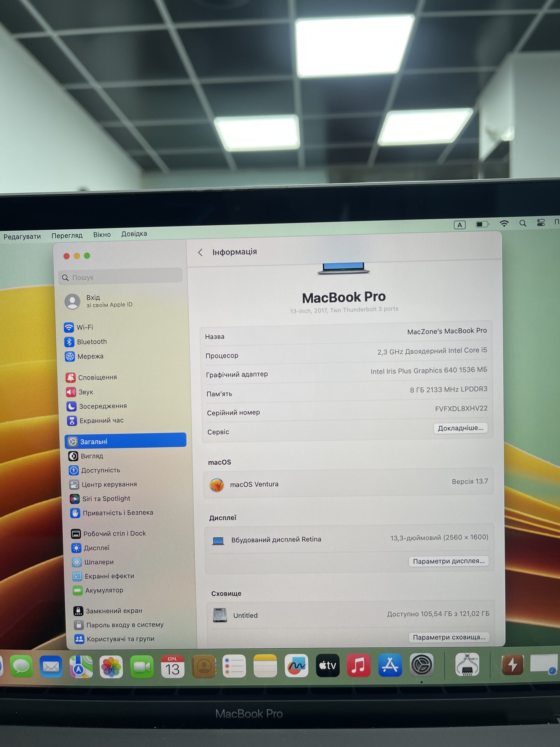This screenshot has width=560, height=747.
Task: Open Control Center in menu bar
Action: pos(541,223)
